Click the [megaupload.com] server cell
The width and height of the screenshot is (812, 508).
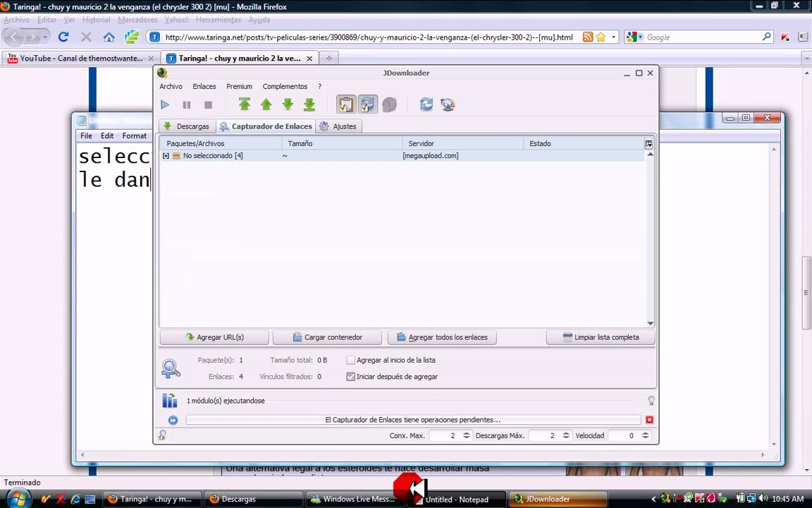click(431, 155)
